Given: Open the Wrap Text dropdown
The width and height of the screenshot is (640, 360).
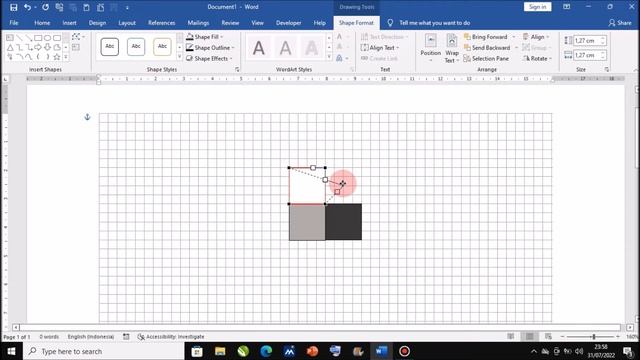Looking at the screenshot, I should coord(452,49).
